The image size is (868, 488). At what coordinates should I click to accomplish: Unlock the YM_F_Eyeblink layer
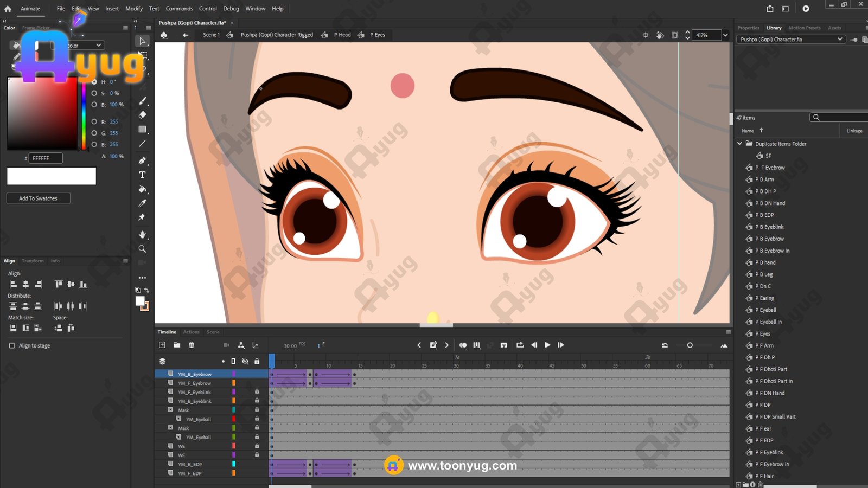point(257,392)
